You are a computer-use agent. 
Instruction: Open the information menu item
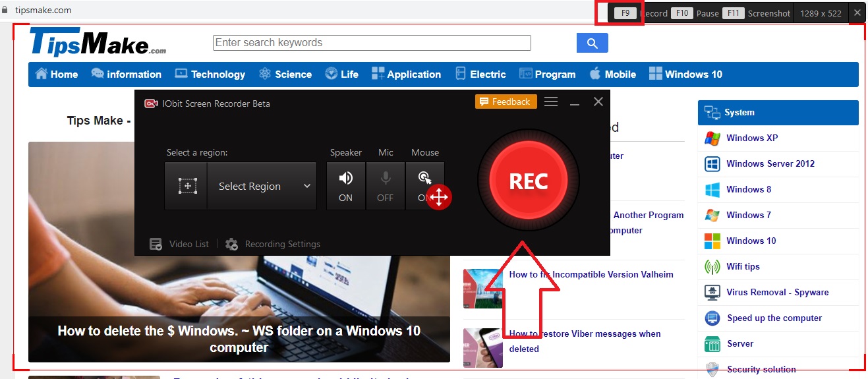(x=126, y=74)
